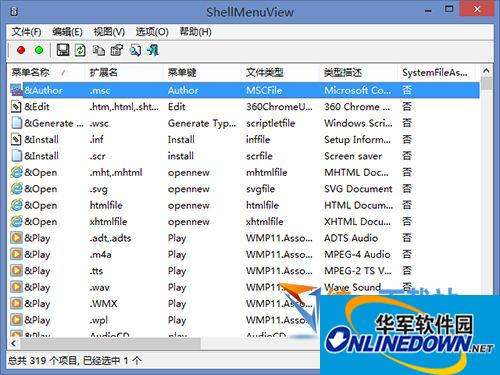
Task: Open the 选项(O) menu
Action: pyautogui.click(x=152, y=32)
